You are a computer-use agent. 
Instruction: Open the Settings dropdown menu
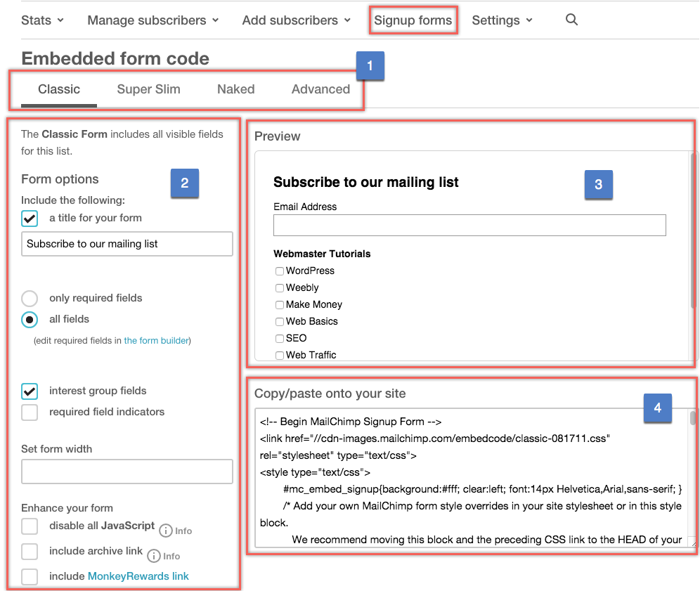(502, 20)
